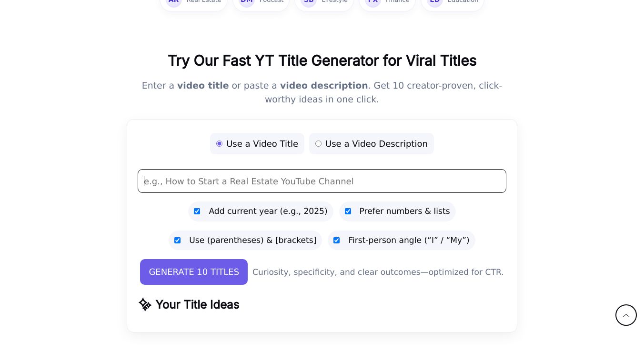Click the Real Estate avatar chip
Image resolution: width=644 pixels, height=362 pixels.
(193, 2)
